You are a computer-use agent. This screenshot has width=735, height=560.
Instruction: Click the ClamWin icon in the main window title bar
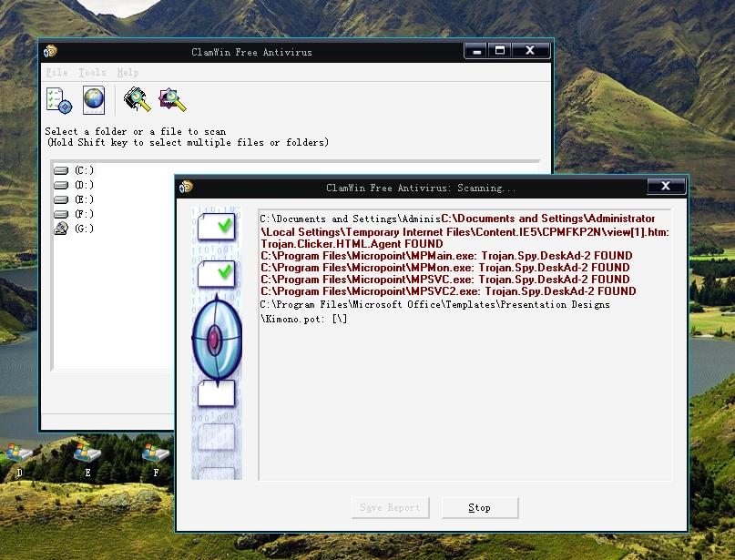pos(50,51)
